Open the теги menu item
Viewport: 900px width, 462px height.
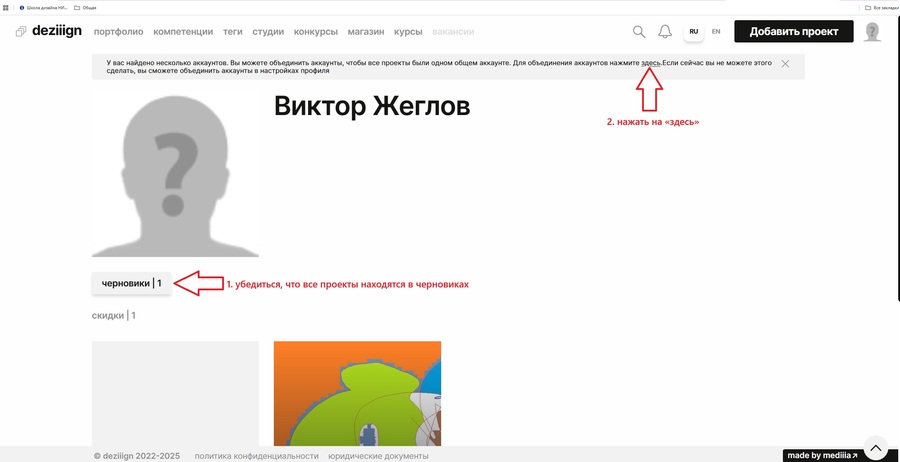coord(233,32)
